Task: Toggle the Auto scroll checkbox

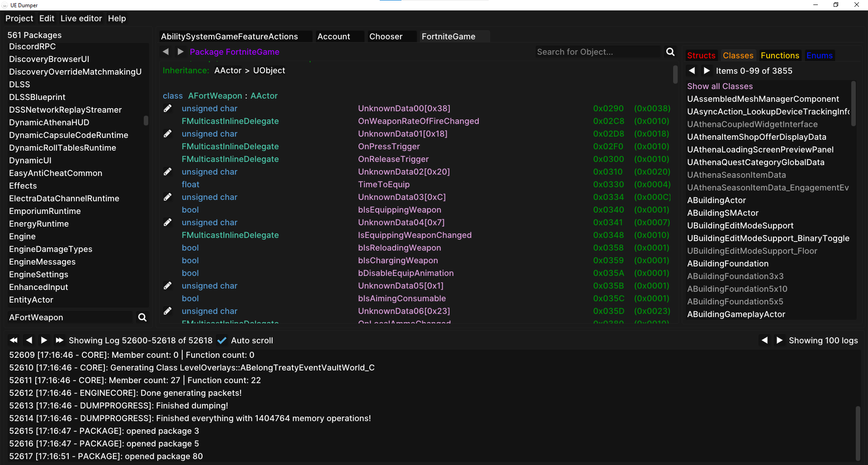Action: (222, 340)
